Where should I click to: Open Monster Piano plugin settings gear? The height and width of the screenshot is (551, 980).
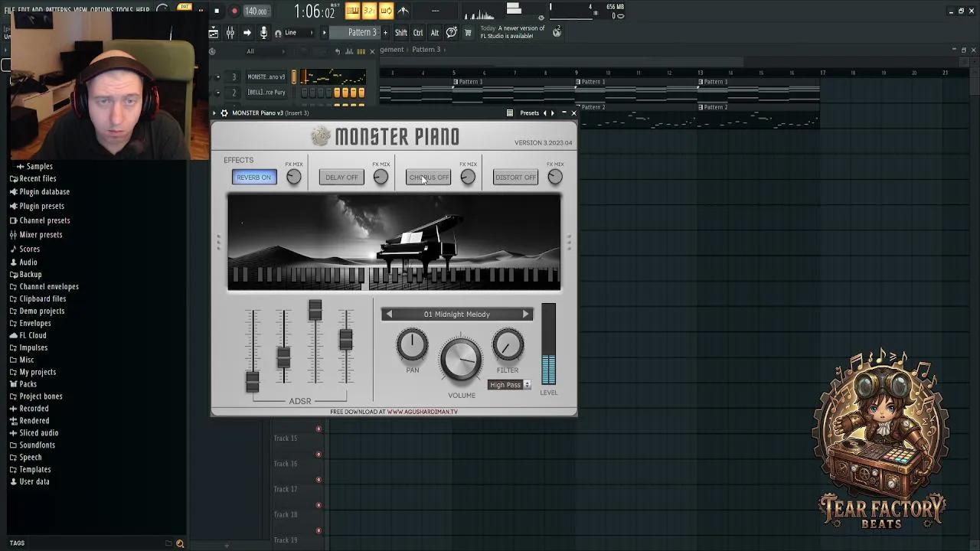[x=224, y=113]
